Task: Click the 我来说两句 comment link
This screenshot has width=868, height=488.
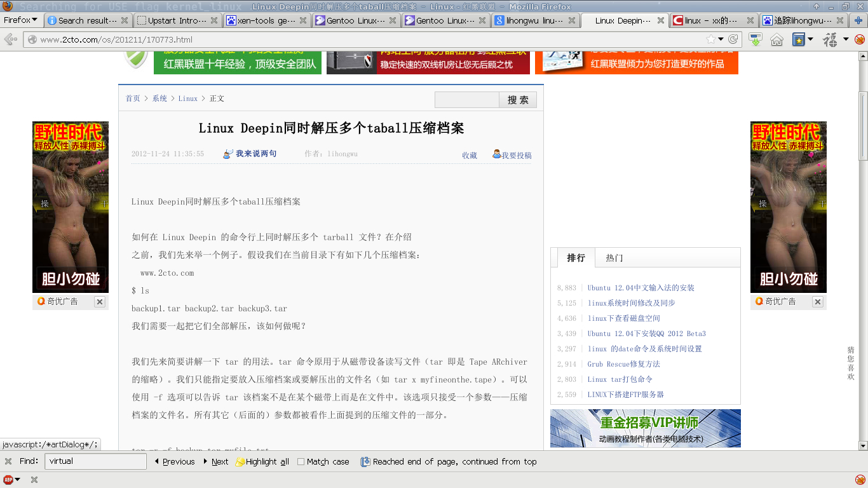Action: [256, 154]
